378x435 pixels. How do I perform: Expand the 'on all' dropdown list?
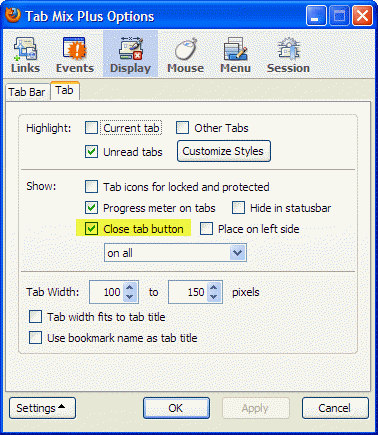[175, 253]
